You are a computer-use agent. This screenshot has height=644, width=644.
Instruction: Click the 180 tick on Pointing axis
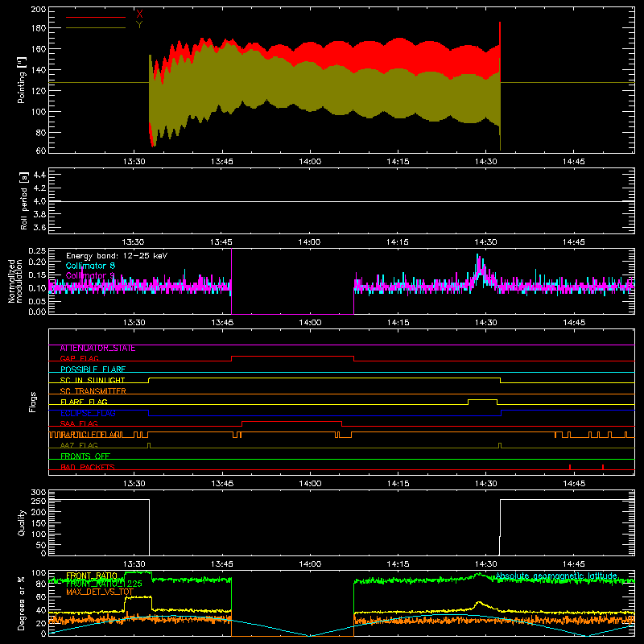(38, 28)
